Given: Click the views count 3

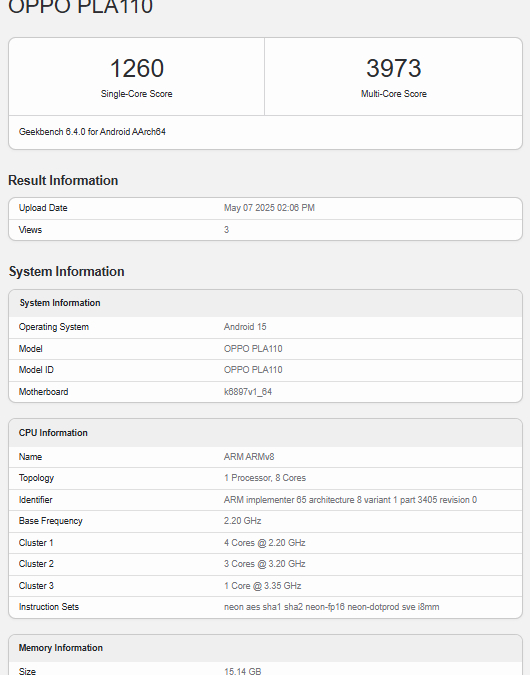Looking at the screenshot, I should pyautogui.click(x=226, y=230).
